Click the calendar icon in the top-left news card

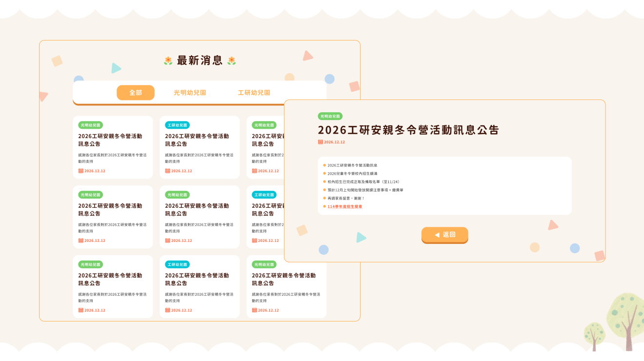(81, 171)
